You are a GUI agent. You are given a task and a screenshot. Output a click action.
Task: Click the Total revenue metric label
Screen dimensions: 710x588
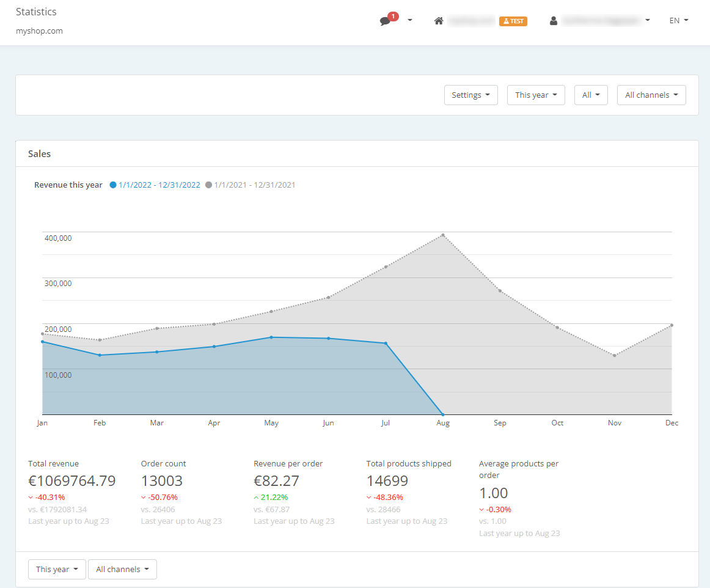point(53,463)
